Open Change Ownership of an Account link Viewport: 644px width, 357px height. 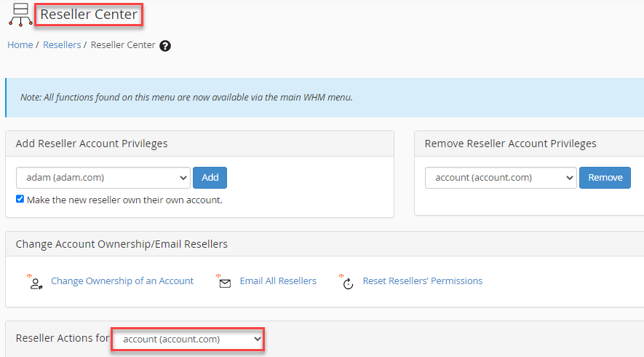coord(122,281)
